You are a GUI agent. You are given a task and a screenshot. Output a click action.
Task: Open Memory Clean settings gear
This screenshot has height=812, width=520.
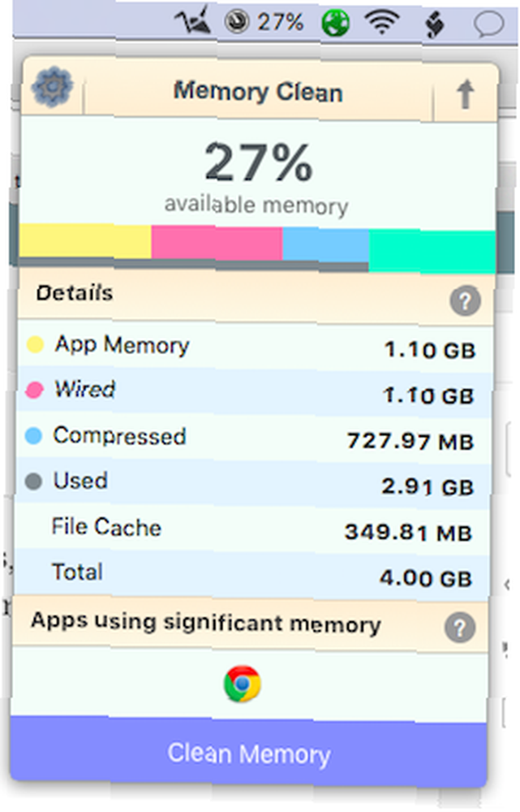[52, 88]
